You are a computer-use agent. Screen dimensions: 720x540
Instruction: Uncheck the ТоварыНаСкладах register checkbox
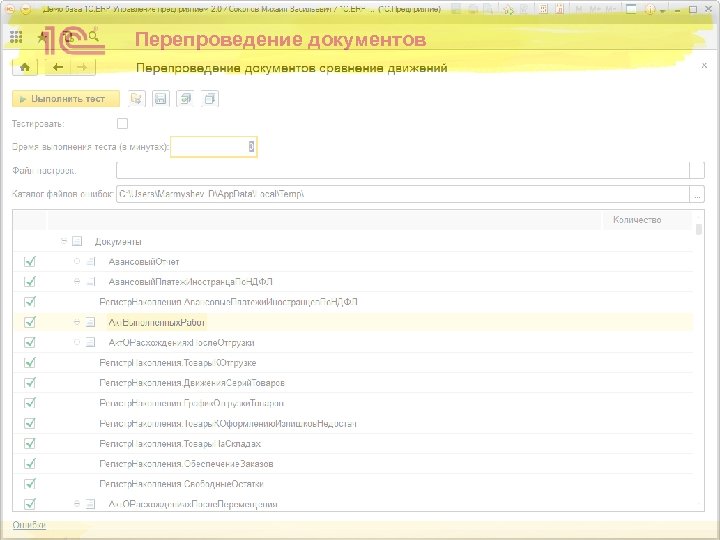30,444
